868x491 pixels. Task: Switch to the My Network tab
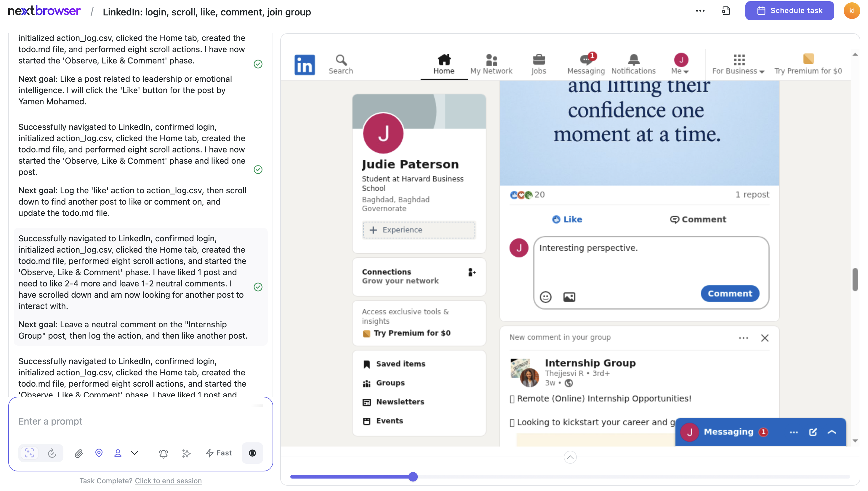(x=491, y=63)
